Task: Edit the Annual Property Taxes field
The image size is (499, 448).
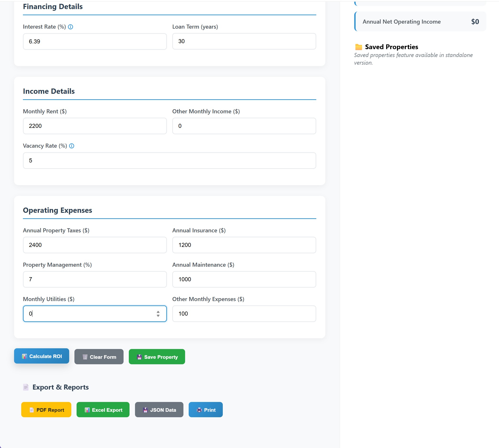Action: [x=95, y=245]
